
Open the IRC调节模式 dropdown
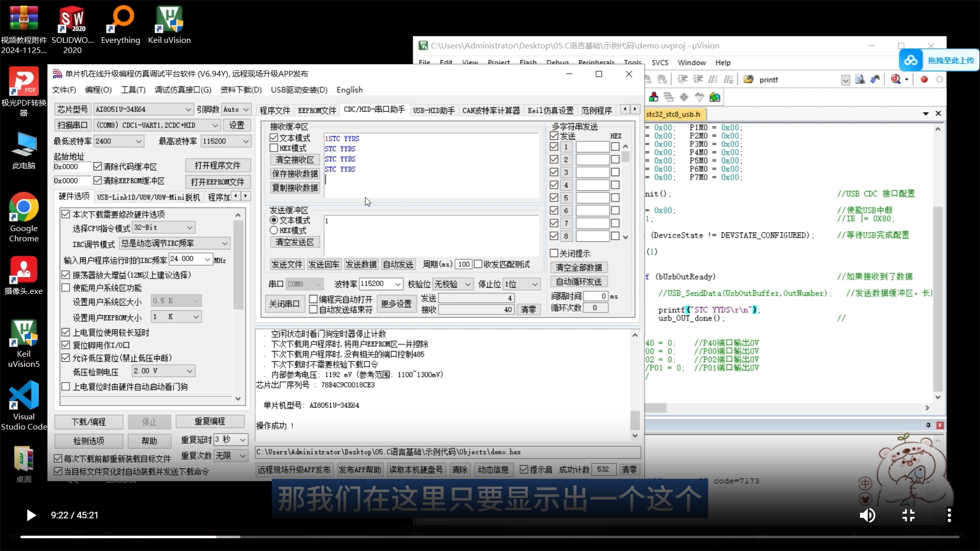pos(175,243)
